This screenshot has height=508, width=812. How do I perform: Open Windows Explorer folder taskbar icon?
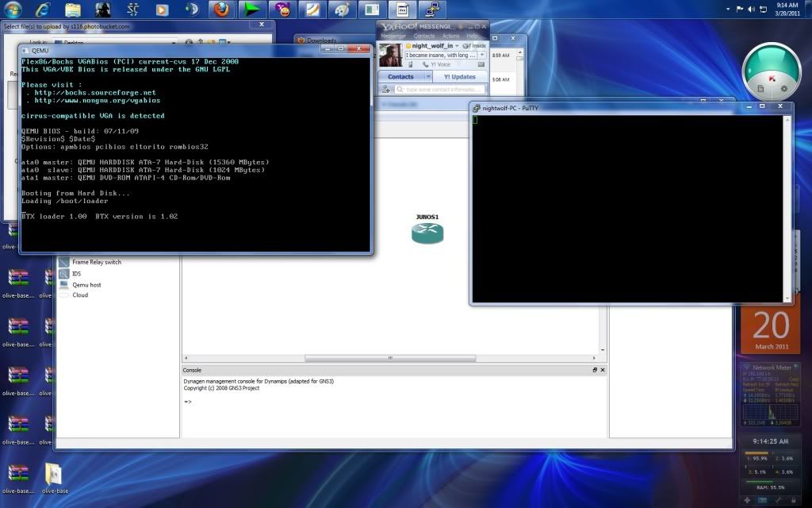point(73,10)
